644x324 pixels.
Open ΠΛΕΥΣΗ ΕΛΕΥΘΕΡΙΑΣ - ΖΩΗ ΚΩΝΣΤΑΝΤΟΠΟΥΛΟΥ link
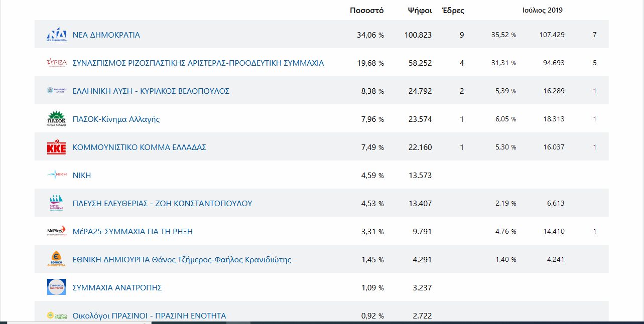(163, 204)
